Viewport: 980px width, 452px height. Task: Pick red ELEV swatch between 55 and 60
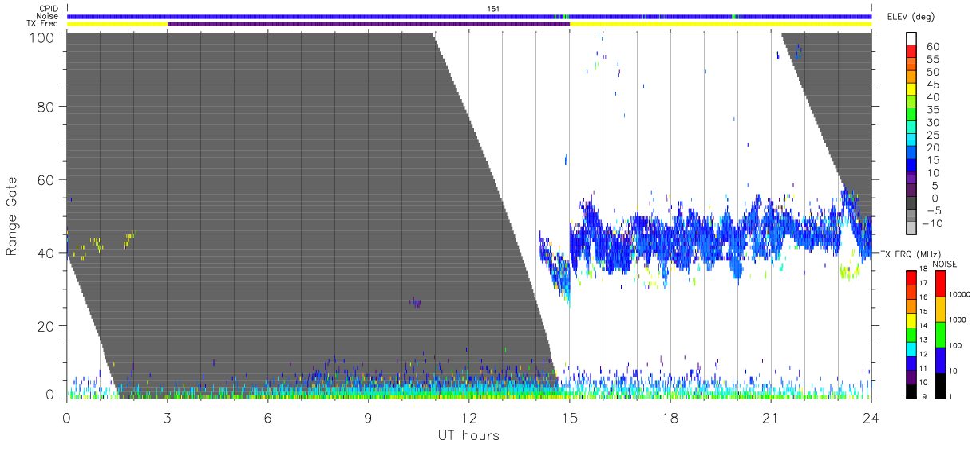click(x=911, y=53)
